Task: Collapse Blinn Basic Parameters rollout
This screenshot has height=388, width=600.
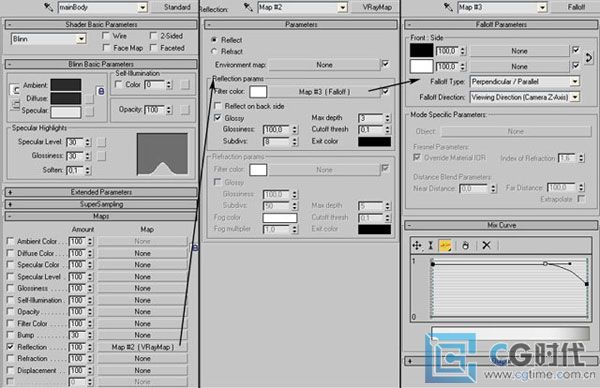Action: [101, 64]
